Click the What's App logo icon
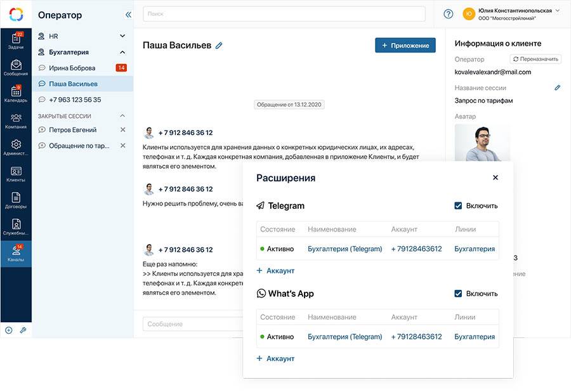The width and height of the screenshot is (571, 392). coord(261,293)
